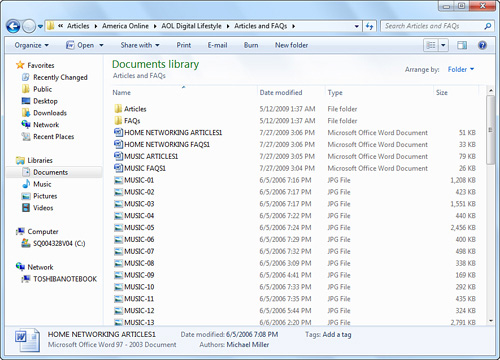Click E-mail in the toolbar
The width and height of the screenshot is (500, 360).
click(217, 45)
